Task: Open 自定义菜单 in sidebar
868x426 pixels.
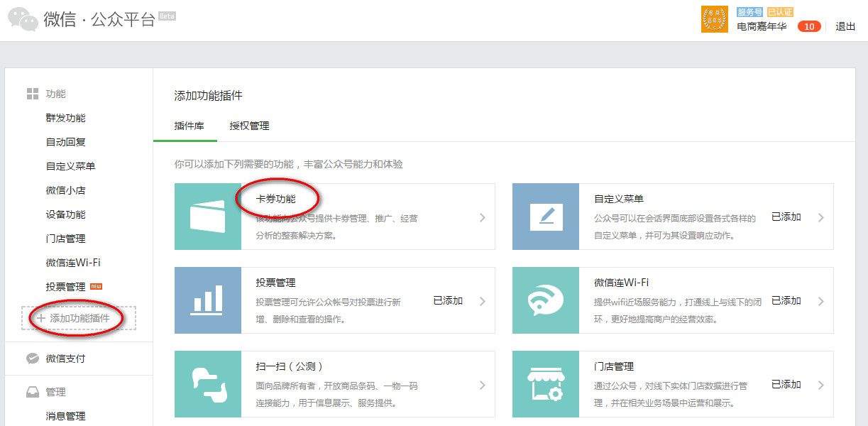Action: tap(71, 166)
